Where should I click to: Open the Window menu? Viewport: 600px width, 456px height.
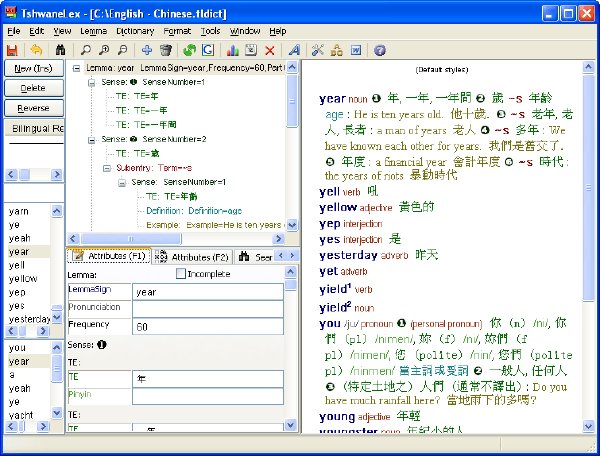coord(245,31)
